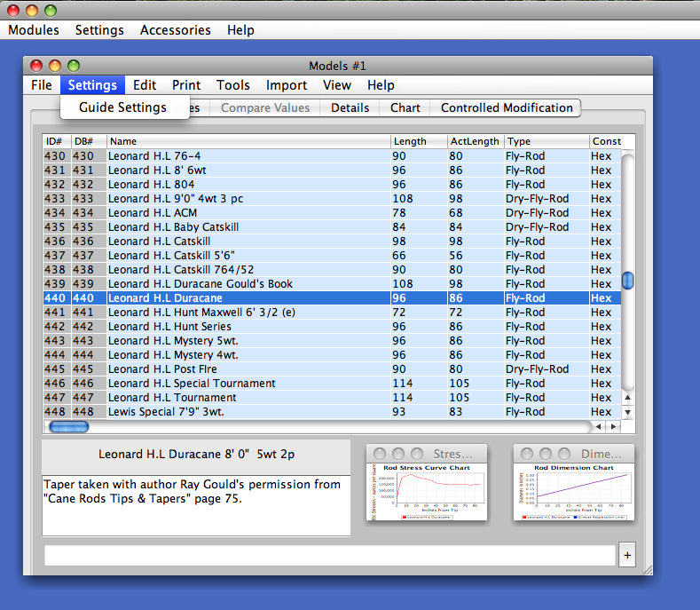The height and width of the screenshot is (610, 700).
Task: Open the Tools menu
Action: 233,85
